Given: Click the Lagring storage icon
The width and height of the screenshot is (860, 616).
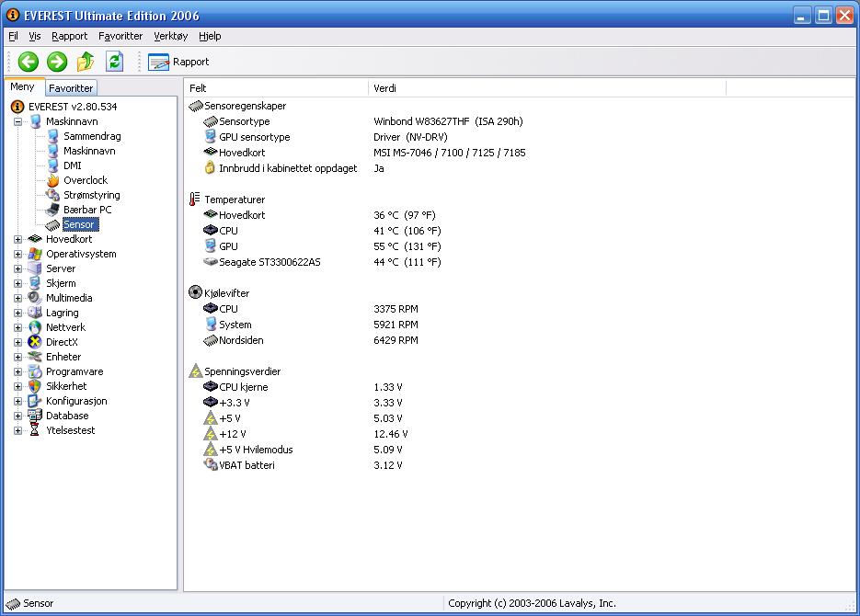Looking at the screenshot, I should tap(35, 313).
